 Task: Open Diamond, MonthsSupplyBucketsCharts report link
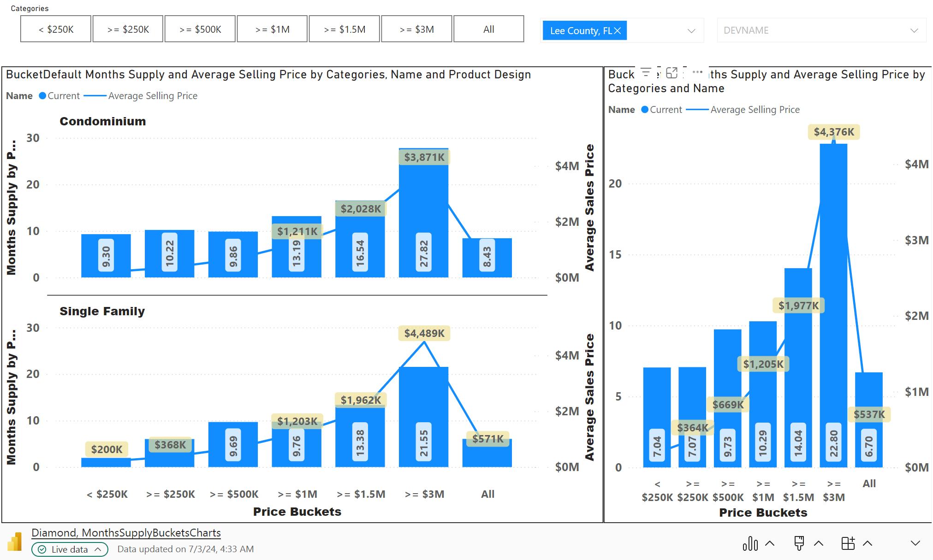126,533
